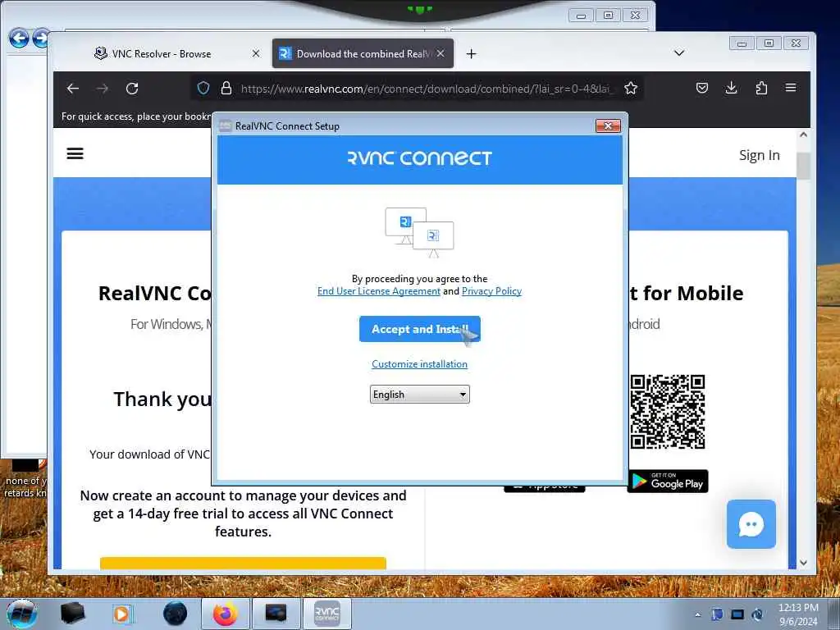
Task: Click the page scrollbar down arrow
Action: coord(803,562)
